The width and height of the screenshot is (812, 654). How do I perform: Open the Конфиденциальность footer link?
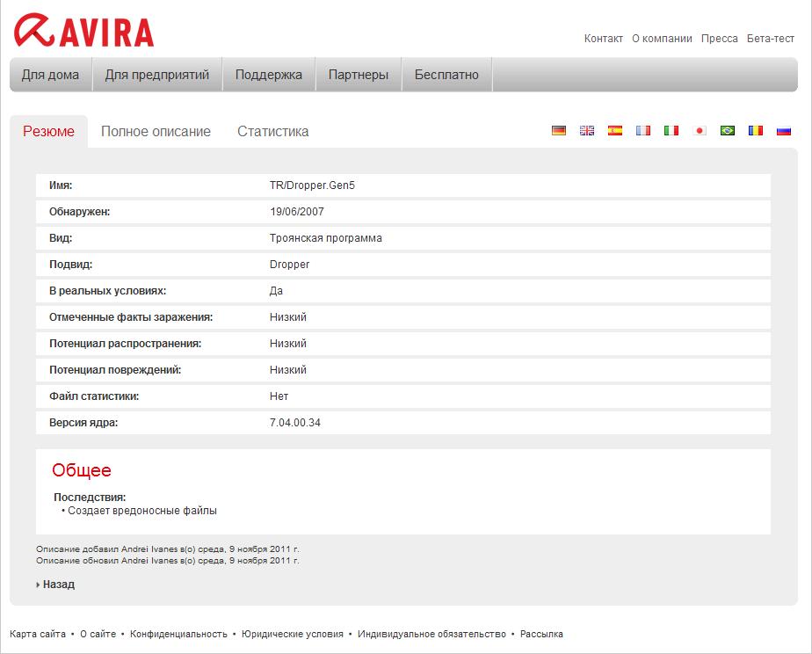coord(178,634)
